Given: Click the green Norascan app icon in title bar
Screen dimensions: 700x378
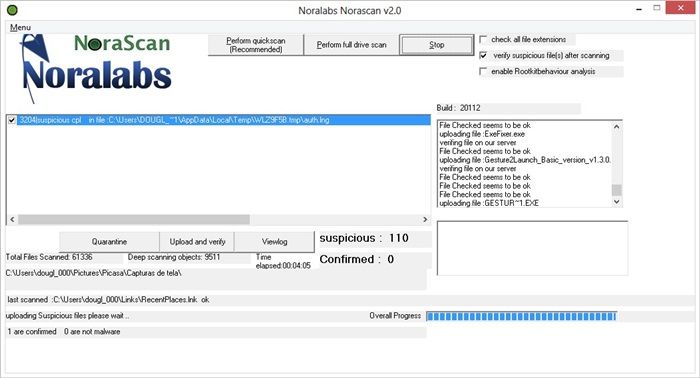Looking at the screenshot, I should 12,10.
